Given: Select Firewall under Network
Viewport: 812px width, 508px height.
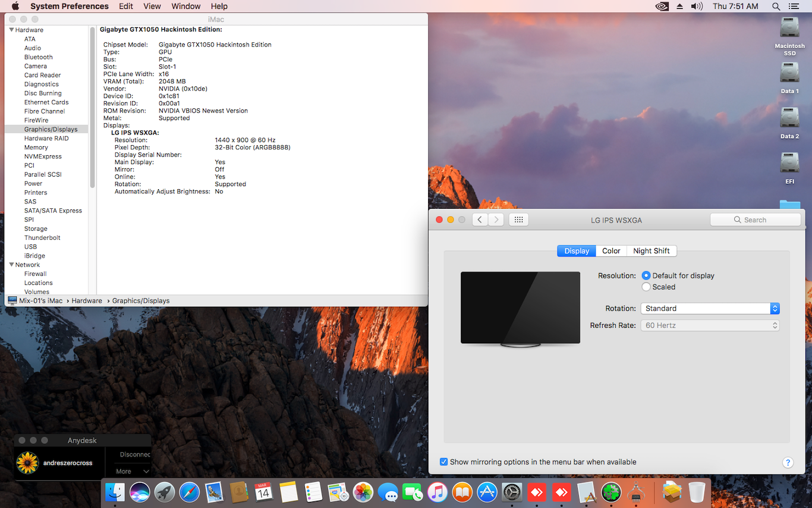Looking at the screenshot, I should [x=36, y=274].
